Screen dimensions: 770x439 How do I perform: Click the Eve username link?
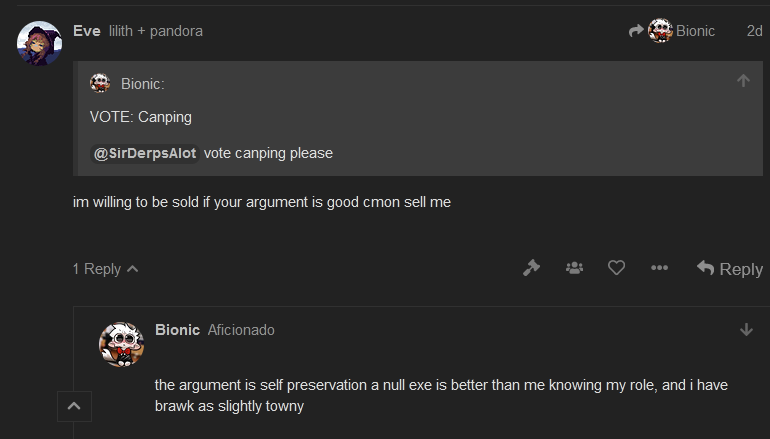click(87, 31)
